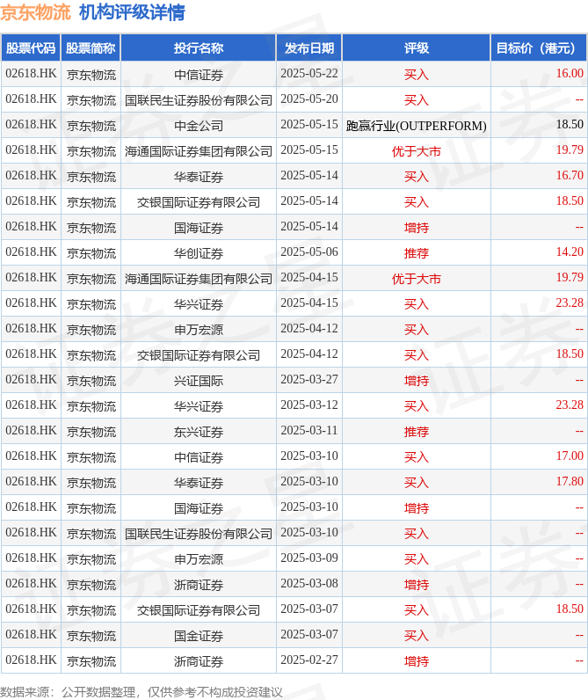The width and height of the screenshot is (588, 700).
Task: Select 增持 rating in 兴证国际 row
Action: (x=417, y=380)
